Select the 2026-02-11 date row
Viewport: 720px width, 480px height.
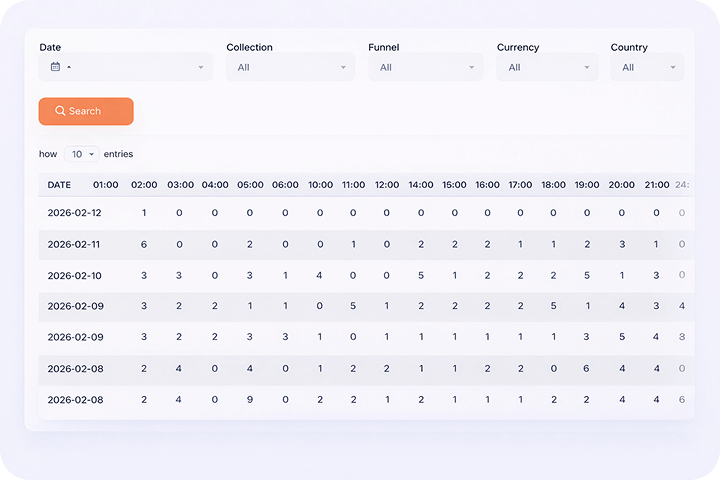coord(74,244)
